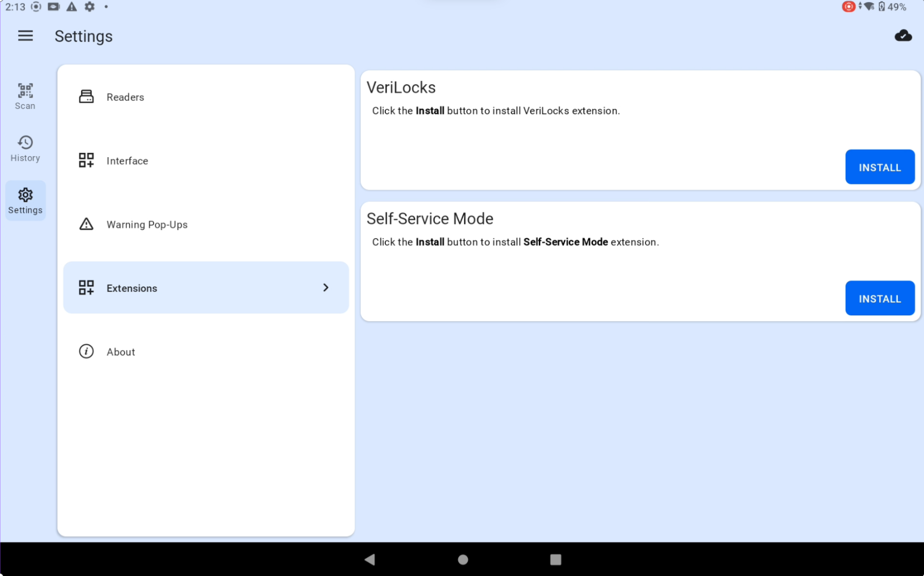Click the Warning Pop-Ups triangle icon
The width and height of the screenshot is (924, 576).
pyautogui.click(x=86, y=224)
